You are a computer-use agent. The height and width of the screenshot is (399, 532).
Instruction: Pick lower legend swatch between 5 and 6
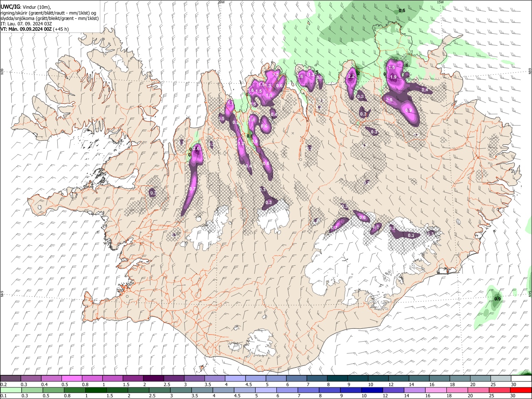coord(266,390)
